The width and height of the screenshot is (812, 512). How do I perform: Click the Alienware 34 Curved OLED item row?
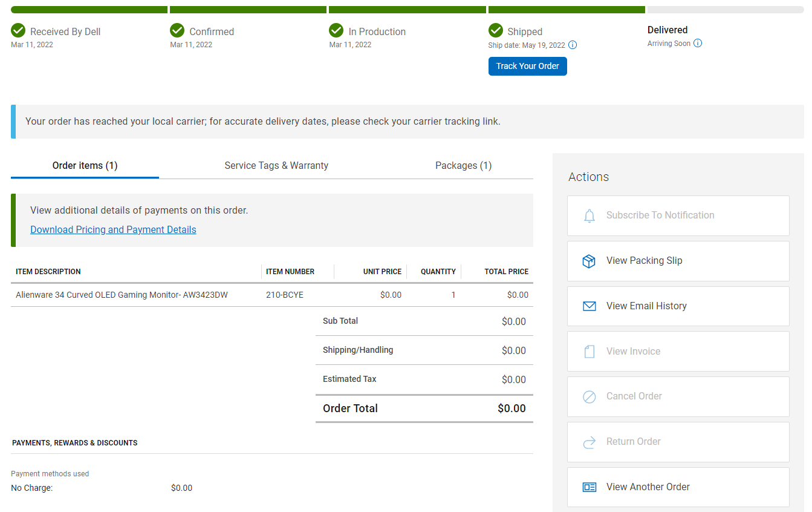(x=122, y=295)
